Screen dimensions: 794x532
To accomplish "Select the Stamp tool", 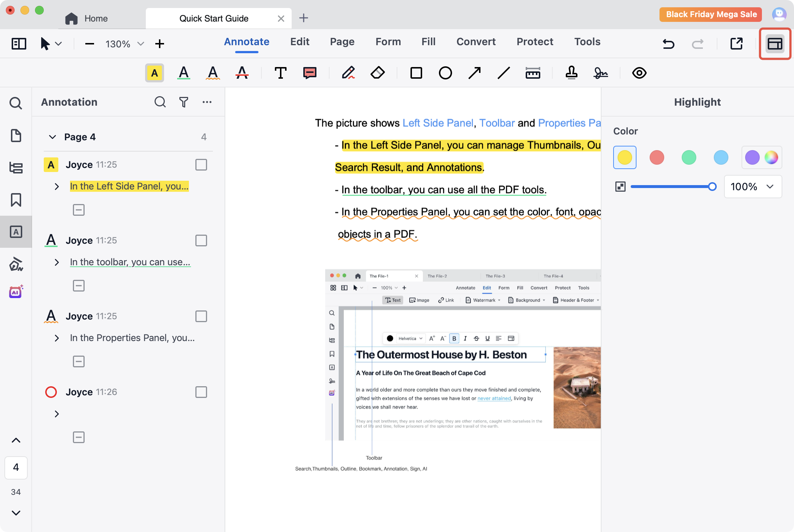I will point(571,73).
